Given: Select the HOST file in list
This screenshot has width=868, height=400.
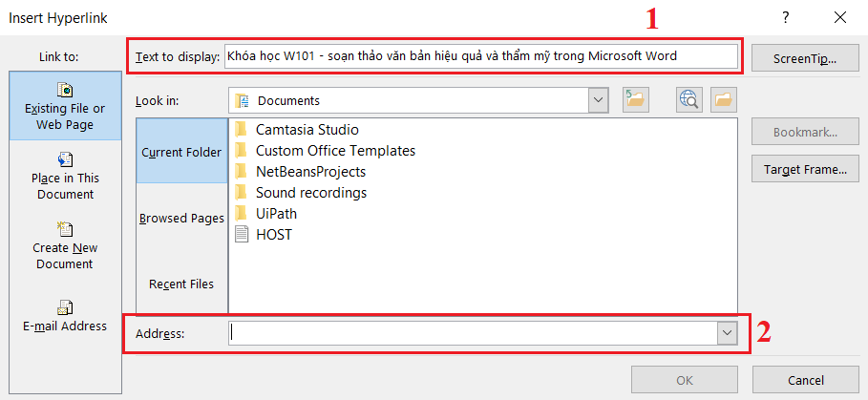Looking at the screenshot, I should [273, 234].
